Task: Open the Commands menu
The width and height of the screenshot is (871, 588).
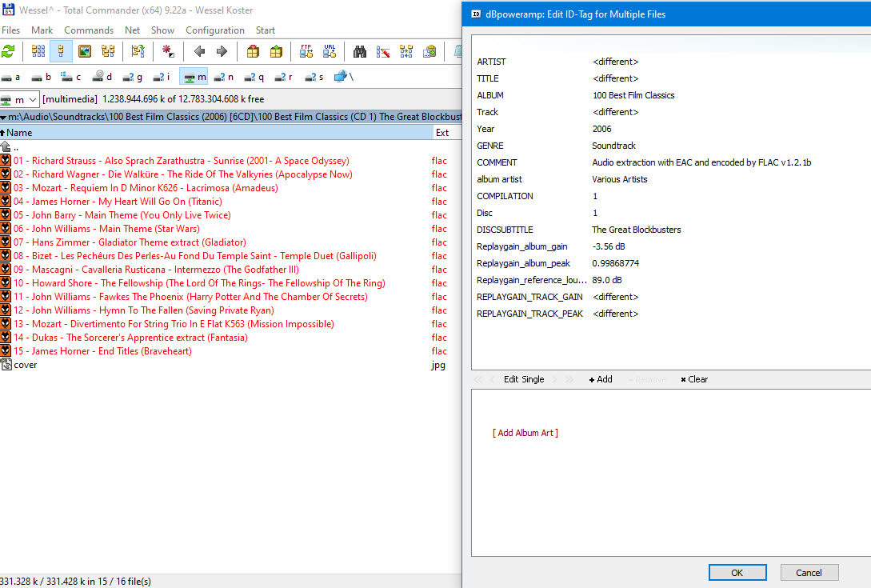Action: point(89,30)
